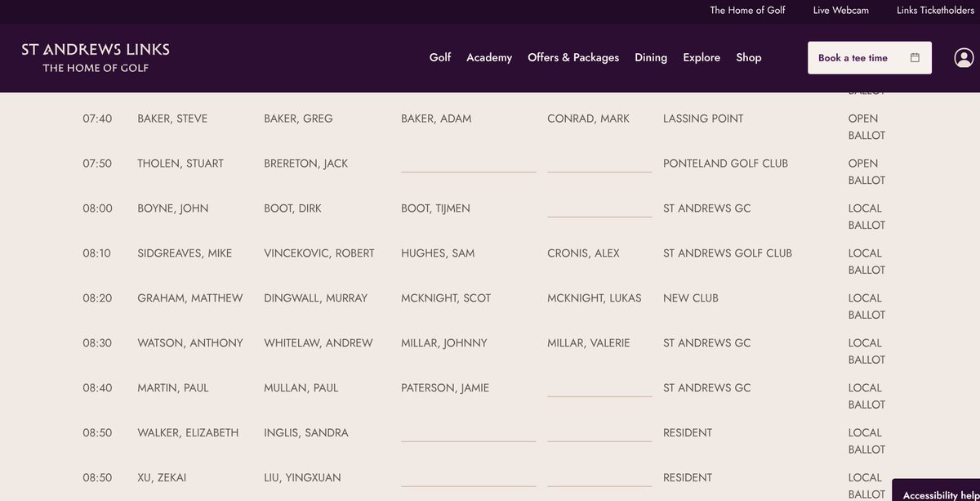Click the calendar icon in Book a tee time
The image size is (980, 501).
click(915, 58)
